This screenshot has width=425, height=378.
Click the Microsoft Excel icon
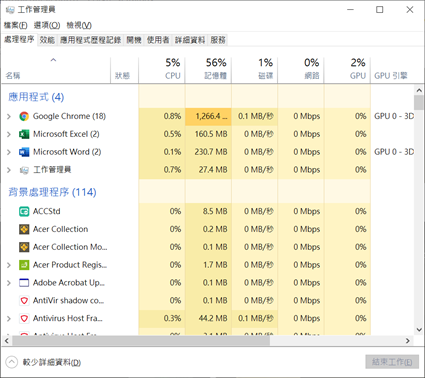click(x=24, y=134)
